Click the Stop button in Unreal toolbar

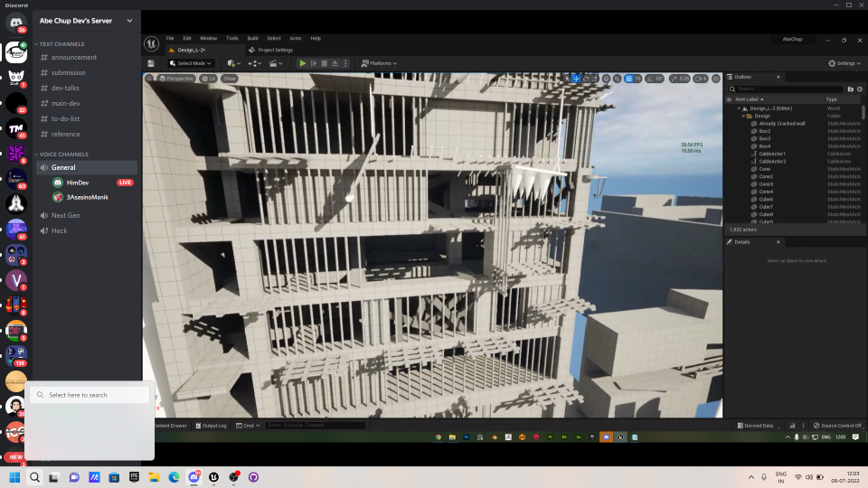(x=325, y=63)
